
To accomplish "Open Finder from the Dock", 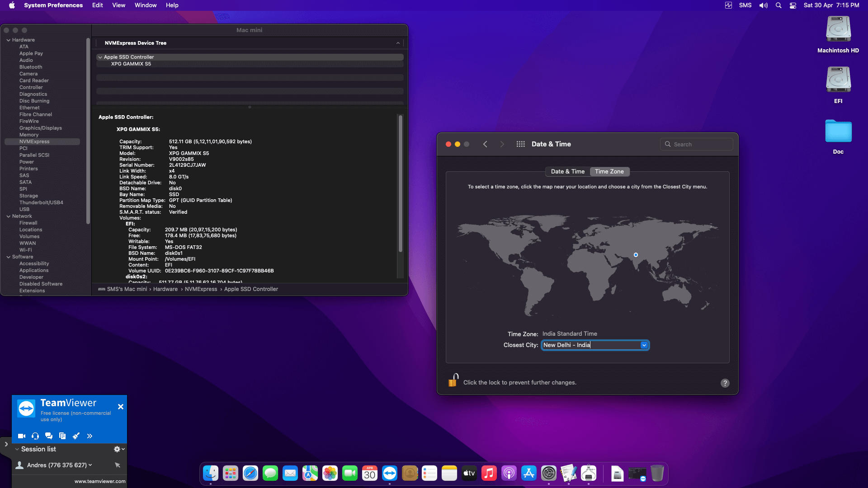I will point(211,473).
